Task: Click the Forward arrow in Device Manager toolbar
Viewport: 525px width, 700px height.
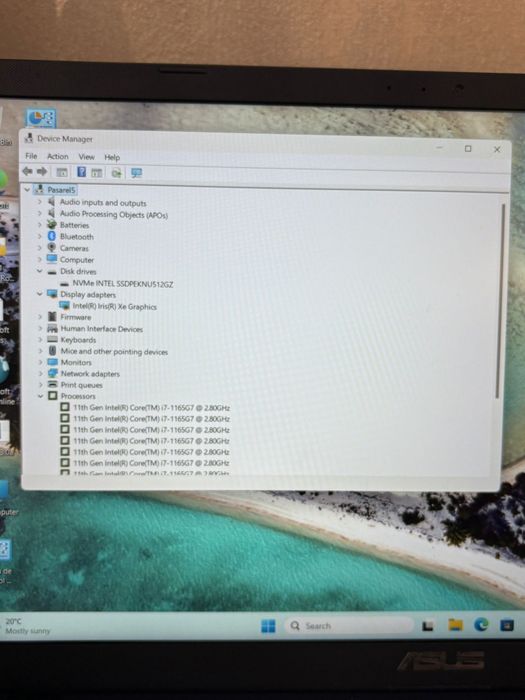Action: (x=42, y=171)
